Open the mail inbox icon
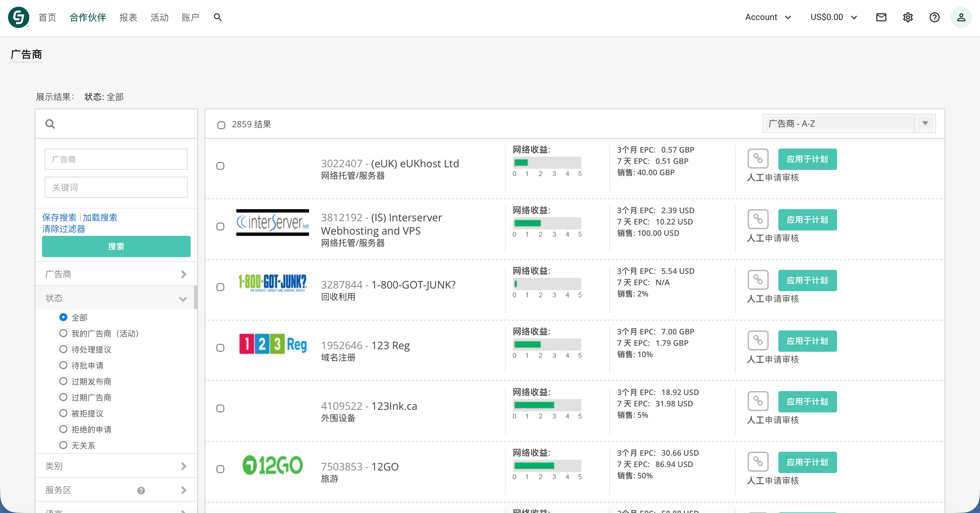 [881, 17]
